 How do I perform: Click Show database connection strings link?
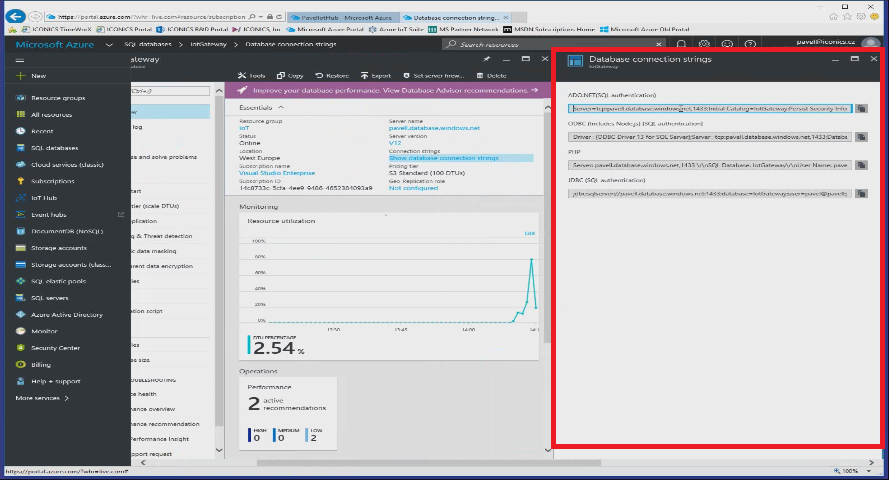click(x=443, y=158)
